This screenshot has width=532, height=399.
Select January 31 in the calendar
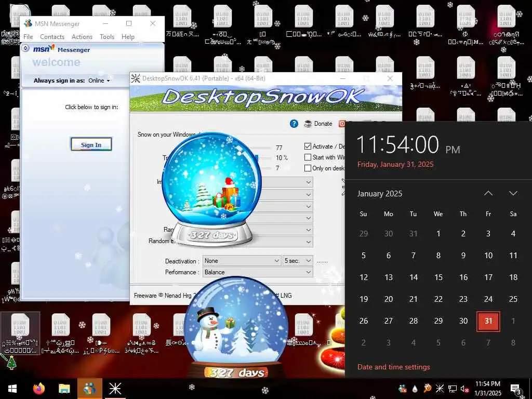pos(488,321)
